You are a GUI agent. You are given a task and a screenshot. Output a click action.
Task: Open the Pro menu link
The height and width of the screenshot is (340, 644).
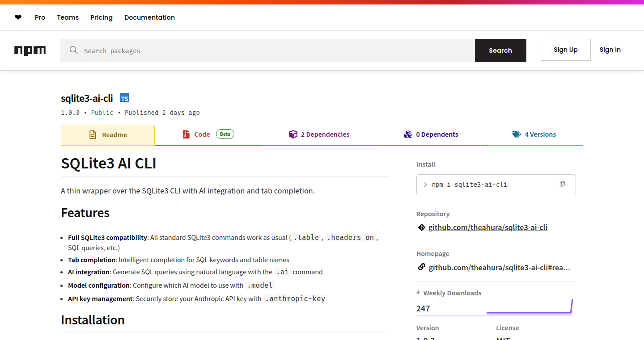click(40, 17)
